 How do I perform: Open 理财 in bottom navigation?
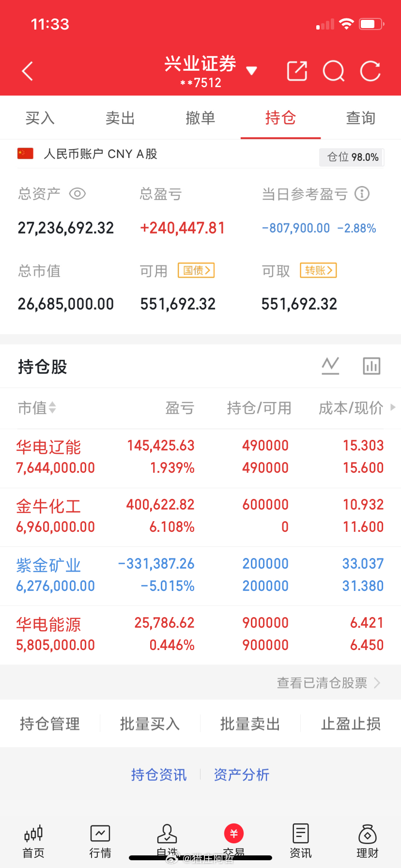[x=368, y=841]
